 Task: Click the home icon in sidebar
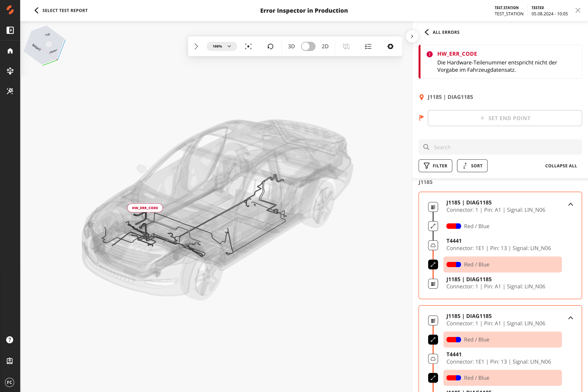click(10, 51)
